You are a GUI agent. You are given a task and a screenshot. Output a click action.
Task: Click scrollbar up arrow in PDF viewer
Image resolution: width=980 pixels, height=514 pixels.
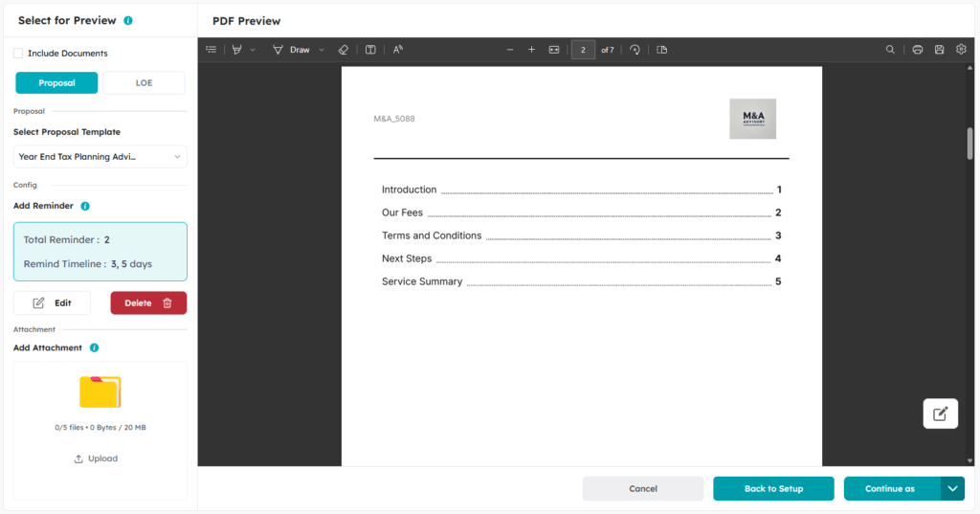coord(970,67)
